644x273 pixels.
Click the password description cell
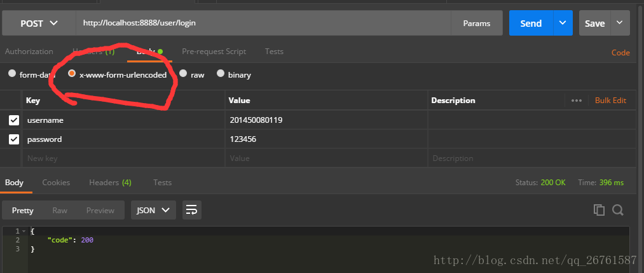[532, 139]
